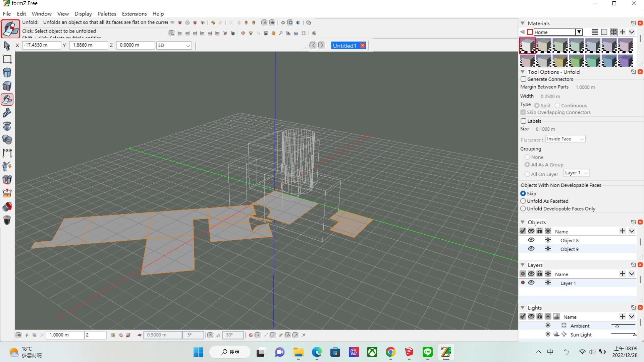The width and height of the screenshot is (644, 362).
Task: Click the hand Pan view icon
Action: pyautogui.click(x=273, y=33)
